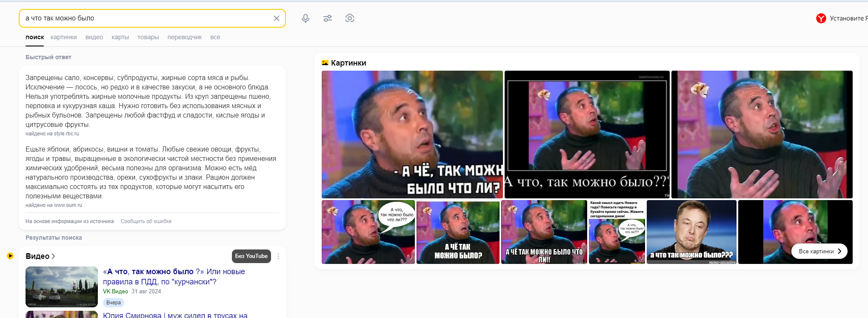Open the large uncaptioned meme image in the top row
Image resolution: width=868 pixels, height=318 pixels.
point(762,135)
